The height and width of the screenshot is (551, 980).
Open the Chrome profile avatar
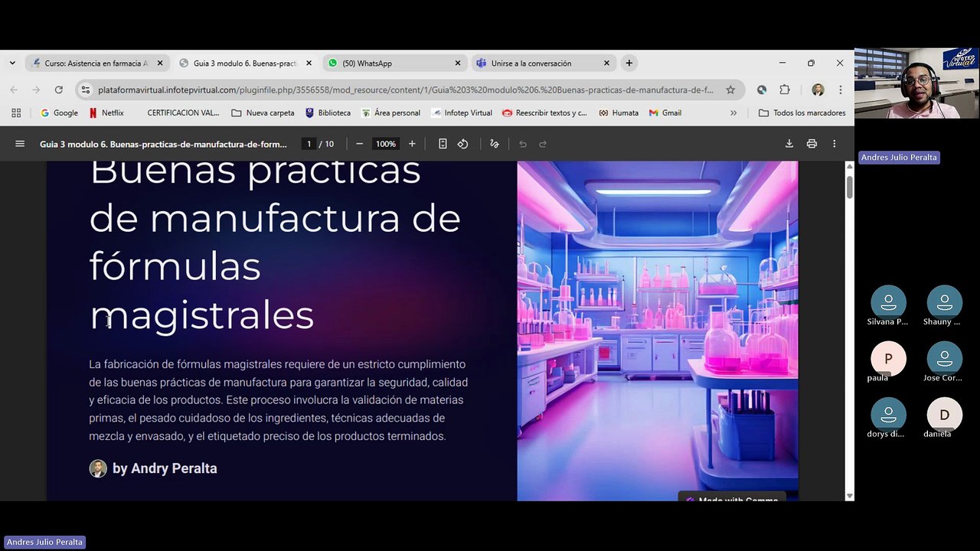click(818, 90)
